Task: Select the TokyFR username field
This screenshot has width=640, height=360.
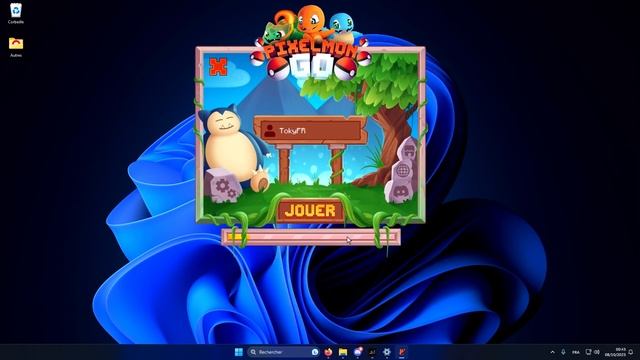Action: click(311, 131)
